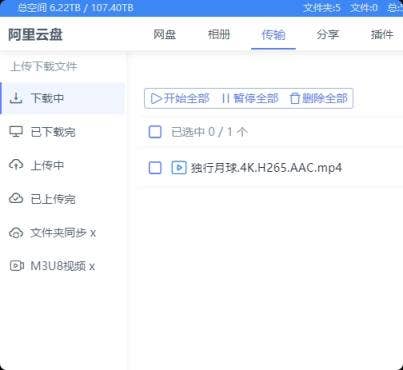Viewport: 403px width, 370px height.
Task: Click the 上传中 cloud upload icon
Action: pos(16,165)
